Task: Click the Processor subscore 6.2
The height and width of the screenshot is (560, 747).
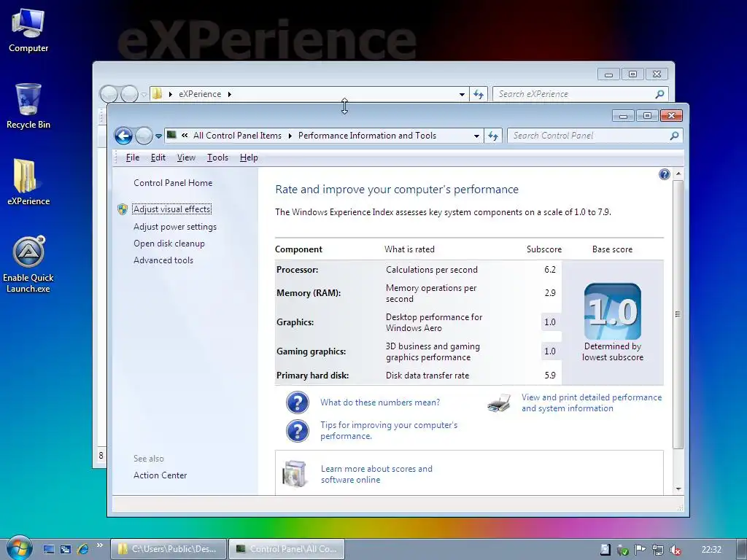Action: [x=550, y=270]
